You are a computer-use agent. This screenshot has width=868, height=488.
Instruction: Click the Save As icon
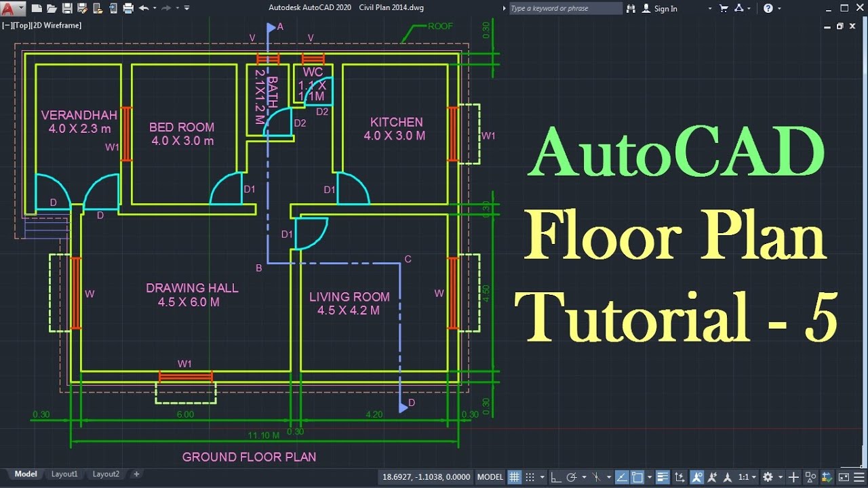pos(82,8)
